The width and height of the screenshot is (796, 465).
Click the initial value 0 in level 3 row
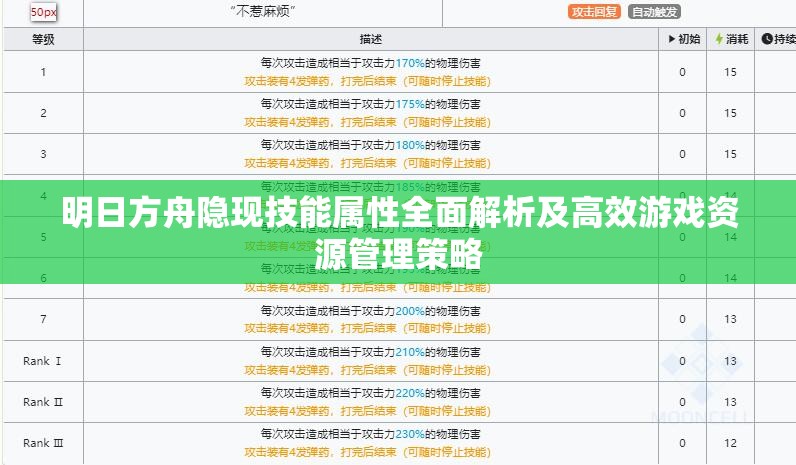(x=682, y=154)
